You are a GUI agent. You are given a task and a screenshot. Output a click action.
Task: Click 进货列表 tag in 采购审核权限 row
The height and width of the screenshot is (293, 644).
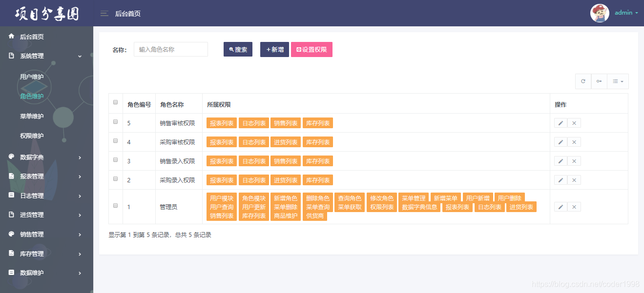[286, 142]
